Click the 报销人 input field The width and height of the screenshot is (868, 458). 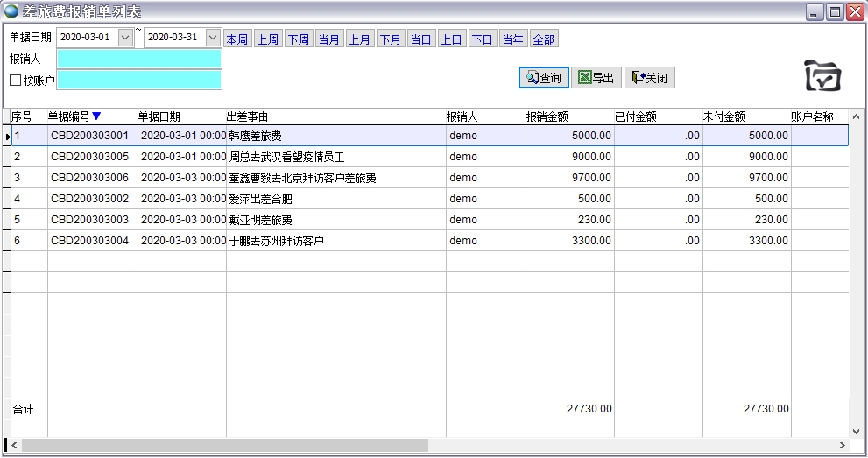pos(138,59)
